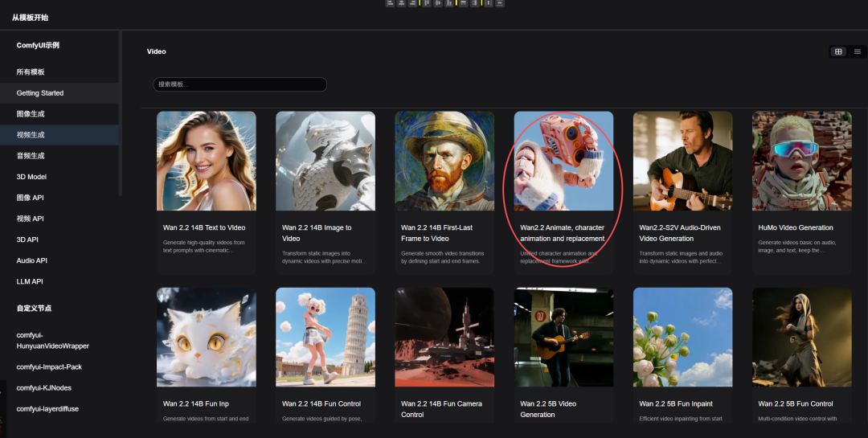Open the 音频生成 category
The height and width of the screenshot is (438, 868).
(59, 156)
